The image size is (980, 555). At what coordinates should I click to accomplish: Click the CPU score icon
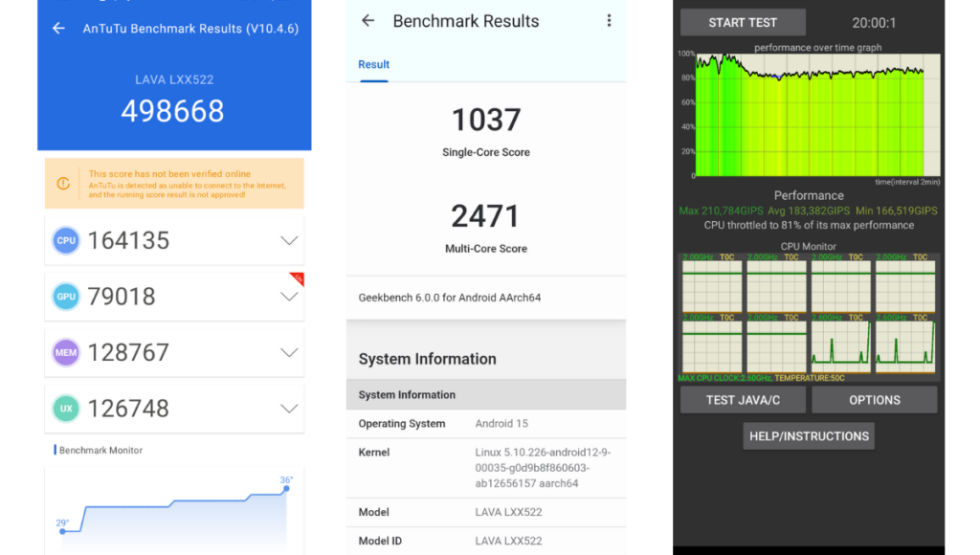point(66,240)
